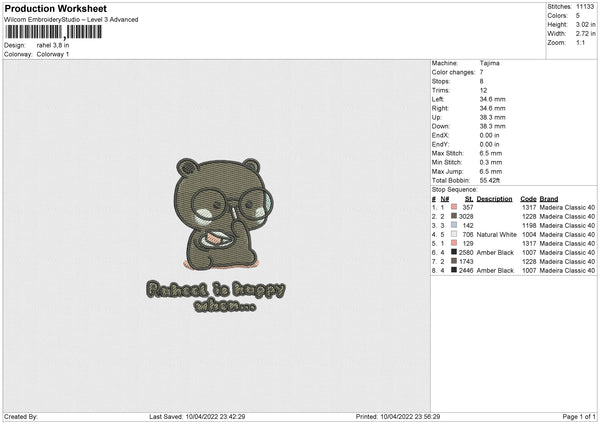Image resolution: width=600 pixels, height=424 pixels.
Task: Select stitch count 129 in stop row 5
Action: [468, 243]
